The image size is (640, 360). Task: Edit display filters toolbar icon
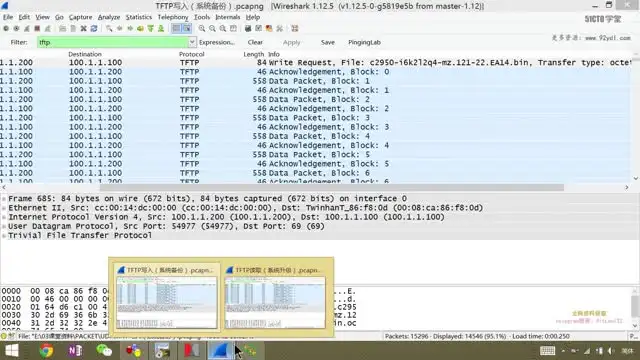coord(258,29)
